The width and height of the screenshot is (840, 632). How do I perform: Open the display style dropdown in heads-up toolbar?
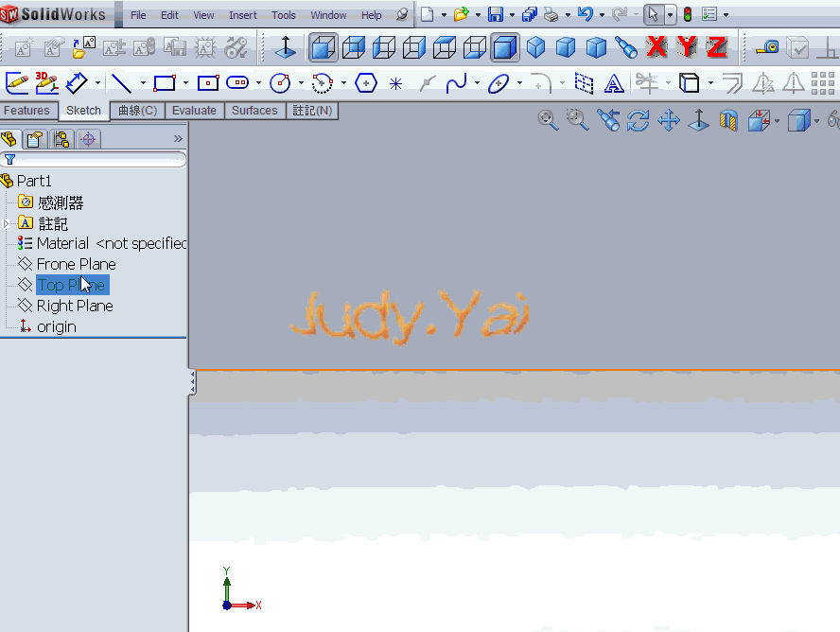(816, 120)
